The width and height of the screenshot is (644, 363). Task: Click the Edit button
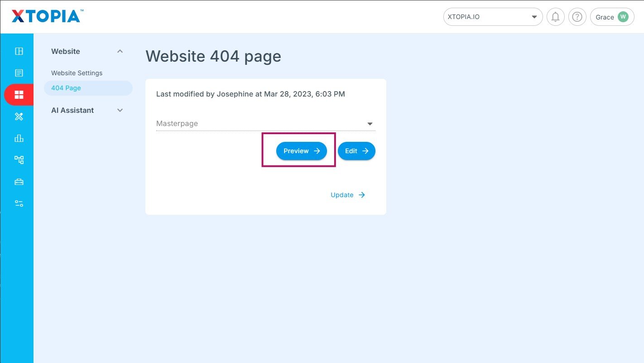(356, 151)
